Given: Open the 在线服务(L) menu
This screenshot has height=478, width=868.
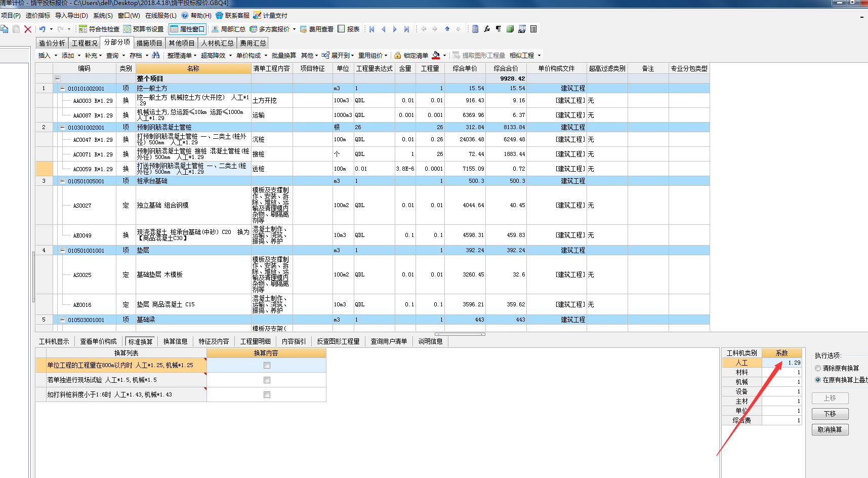Looking at the screenshot, I should pos(161,16).
